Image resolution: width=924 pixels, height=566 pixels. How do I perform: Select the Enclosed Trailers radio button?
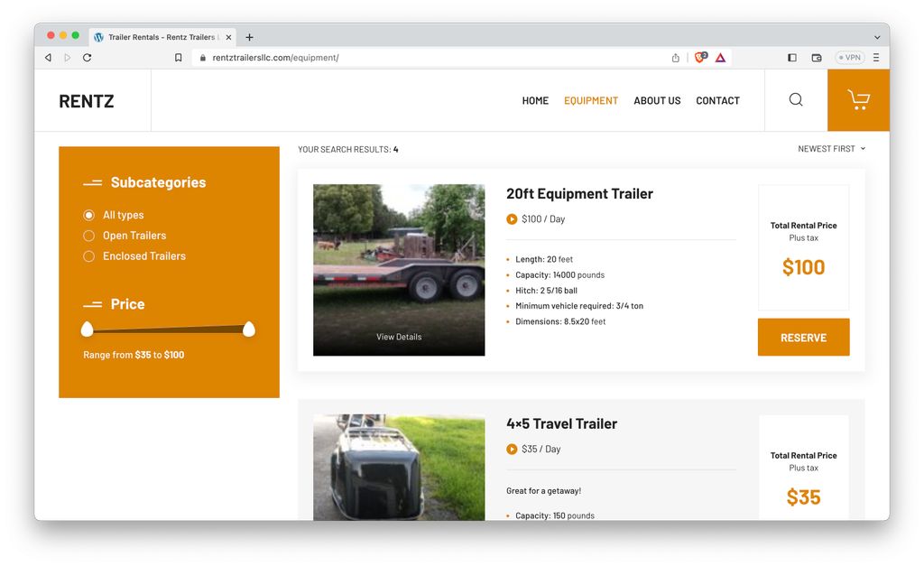click(88, 256)
